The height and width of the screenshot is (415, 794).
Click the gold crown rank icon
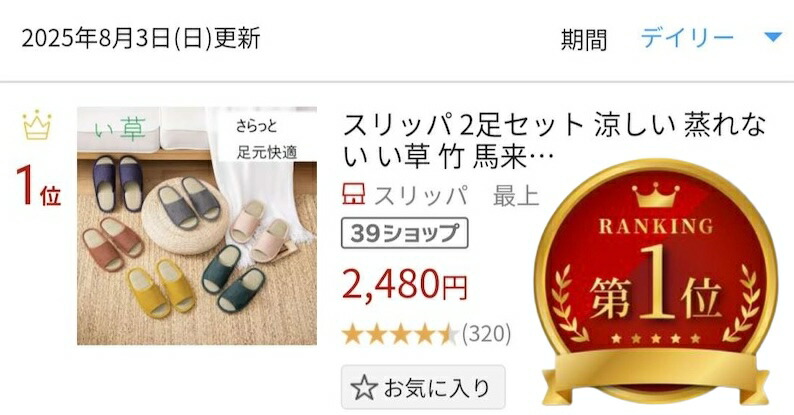pos(37,124)
